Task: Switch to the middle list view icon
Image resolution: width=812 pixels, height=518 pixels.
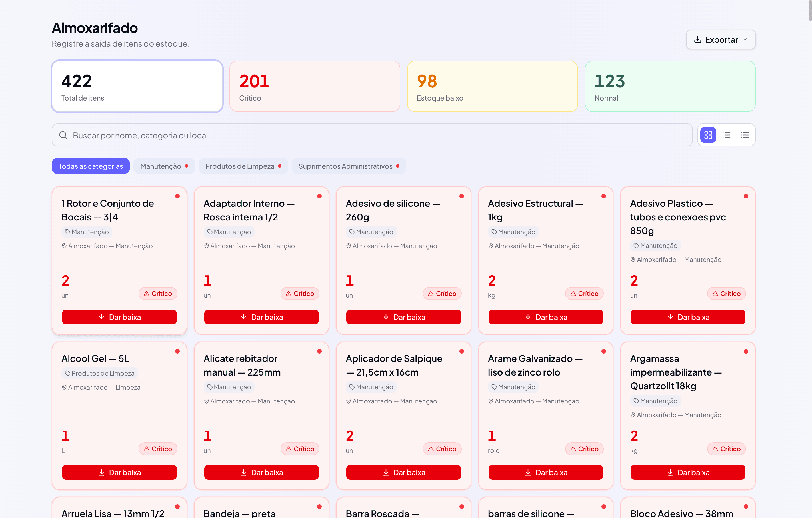Action: (726, 135)
